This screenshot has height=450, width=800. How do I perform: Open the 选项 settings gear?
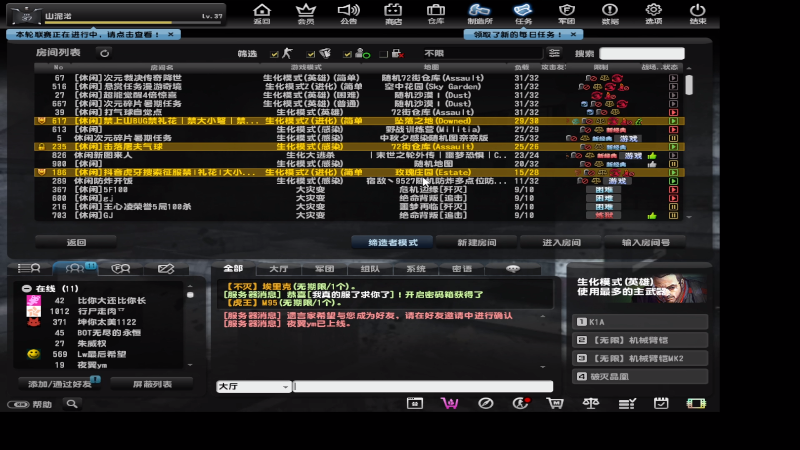pos(654,14)
